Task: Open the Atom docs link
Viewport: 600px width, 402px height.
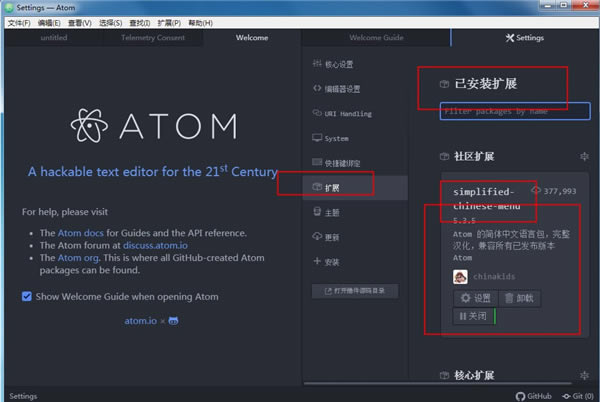Action: pyautogui.click(x=81, y=233)
